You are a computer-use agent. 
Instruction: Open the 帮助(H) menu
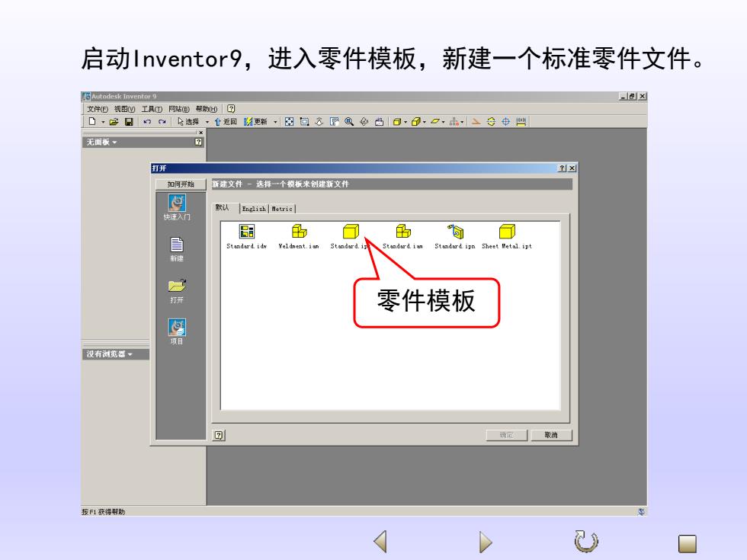tap(207, 109)
